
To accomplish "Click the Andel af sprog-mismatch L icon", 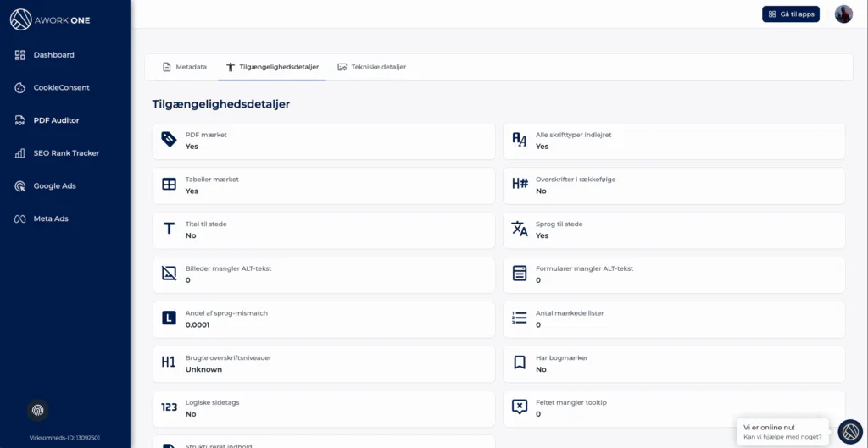I will point(169,318).
